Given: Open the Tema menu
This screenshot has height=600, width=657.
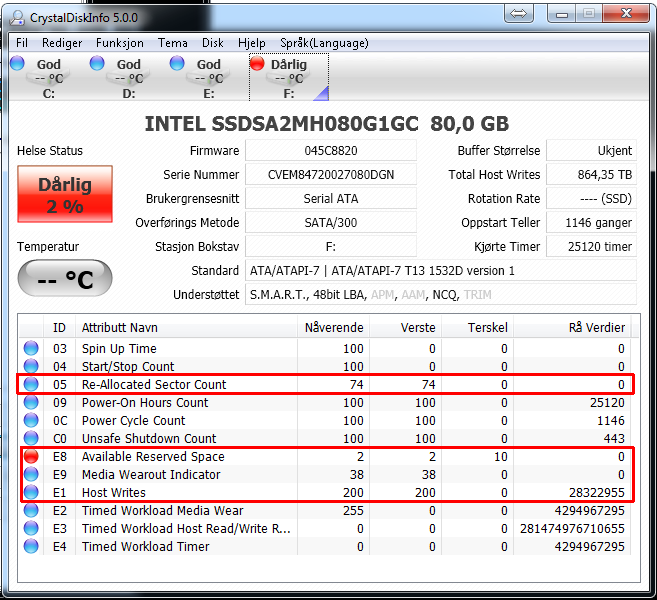Looking at the screenshot, I should 173,43.
